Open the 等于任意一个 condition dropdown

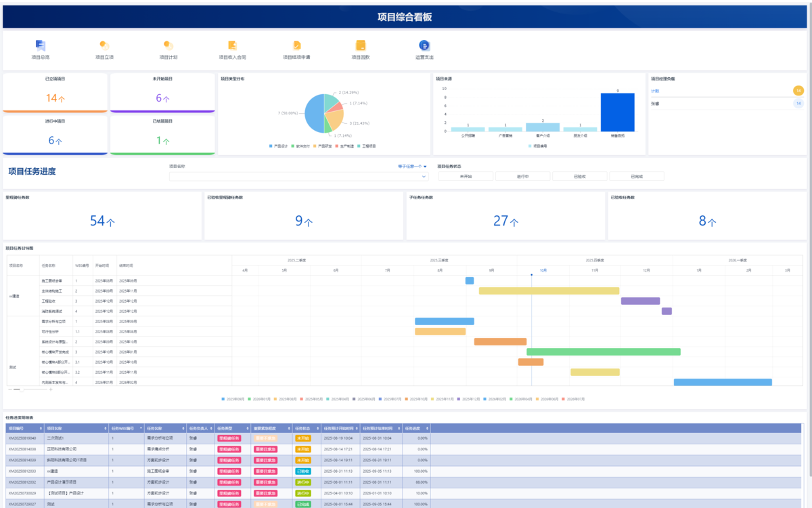(412, 166)
